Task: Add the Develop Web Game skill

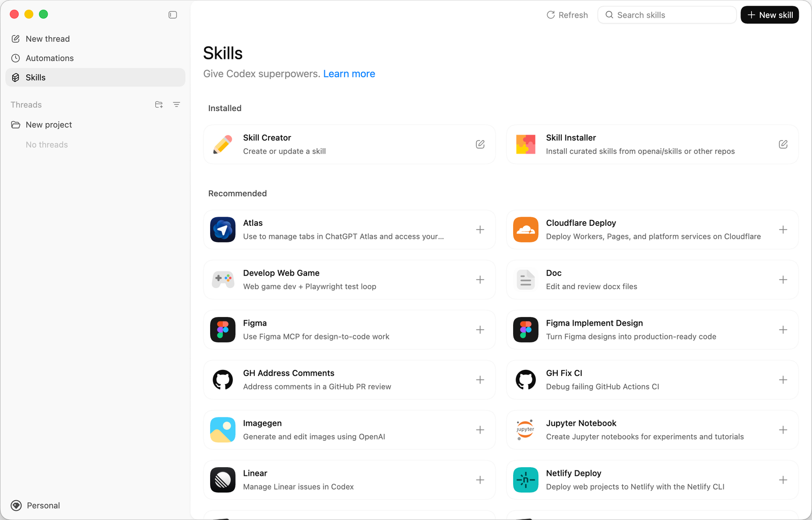Action: tap(480, 280)
